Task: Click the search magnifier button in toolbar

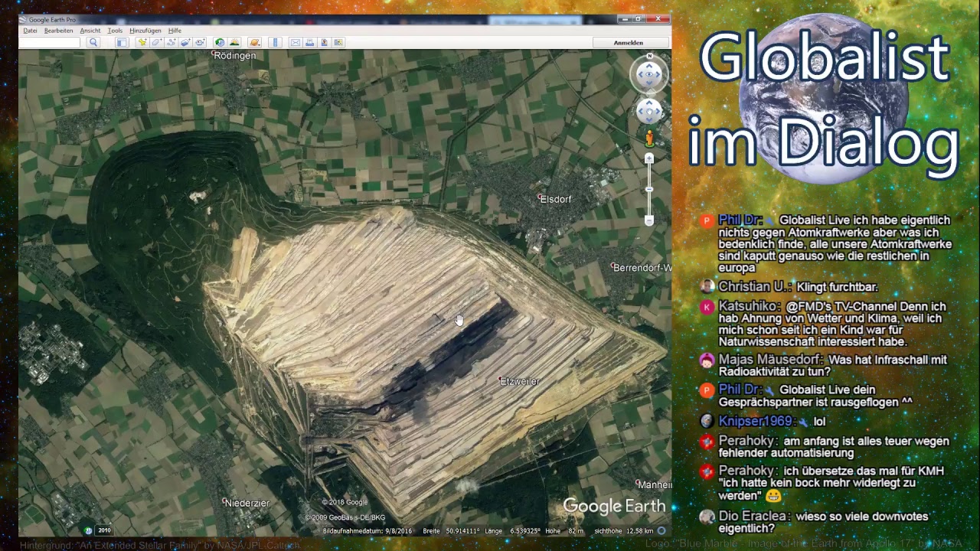Action: pos(93,42)
